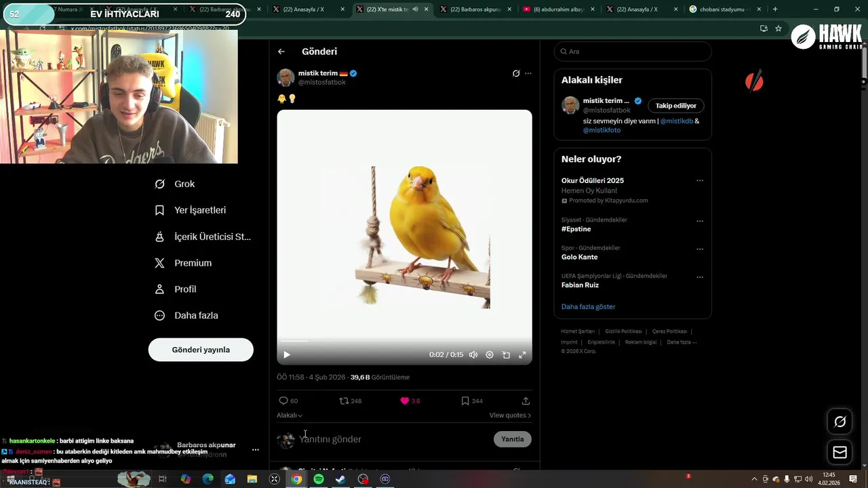Switch to the abdurrahim albay YouTube tab

[559, 9]
